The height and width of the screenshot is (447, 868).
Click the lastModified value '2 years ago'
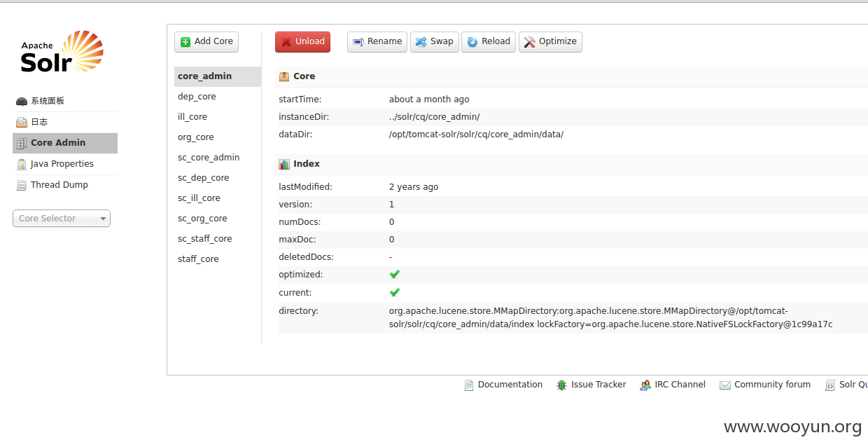(414, 187)
